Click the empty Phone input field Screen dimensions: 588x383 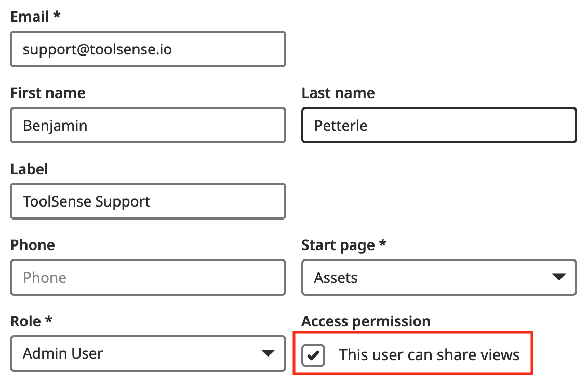coord(148,277)
